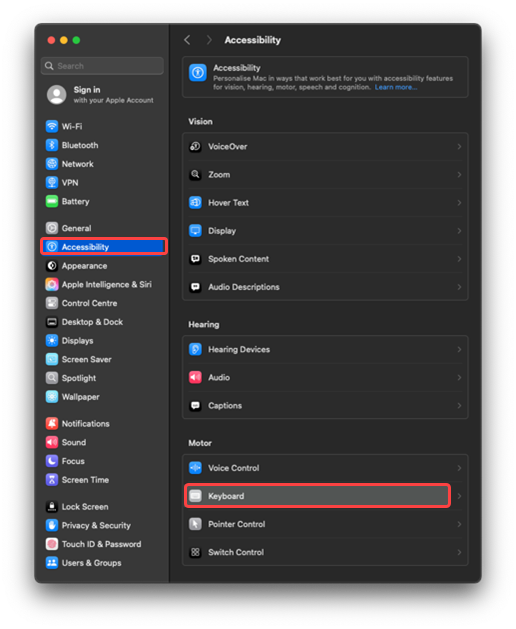Click the green Battery icon
This screenshot has height=629, width=516.
click(52, 201)
